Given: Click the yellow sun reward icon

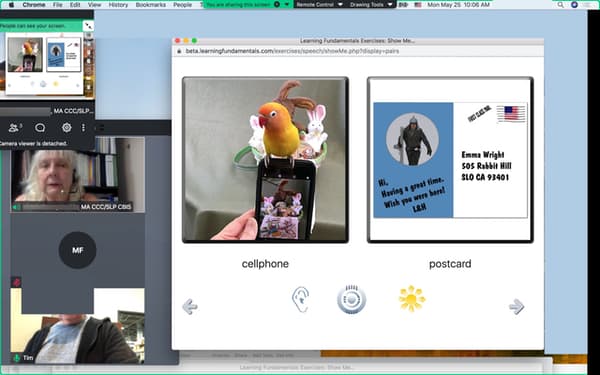Looking at the screenshot, I should click(412, 298).
